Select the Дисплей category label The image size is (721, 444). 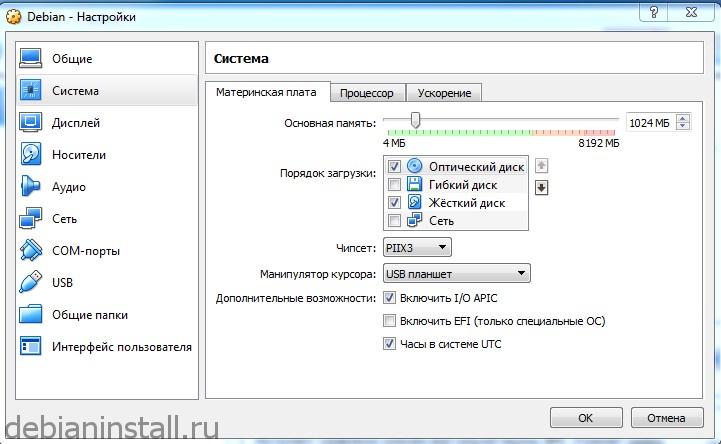coord(76,123)
